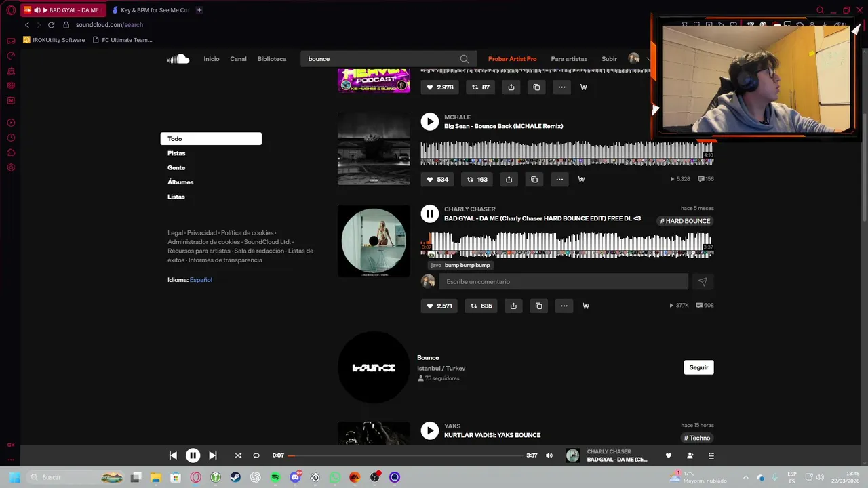Copy link of BAD GYAL DA ME track
This screenshot has height=488, width=868.
[538, 306]
